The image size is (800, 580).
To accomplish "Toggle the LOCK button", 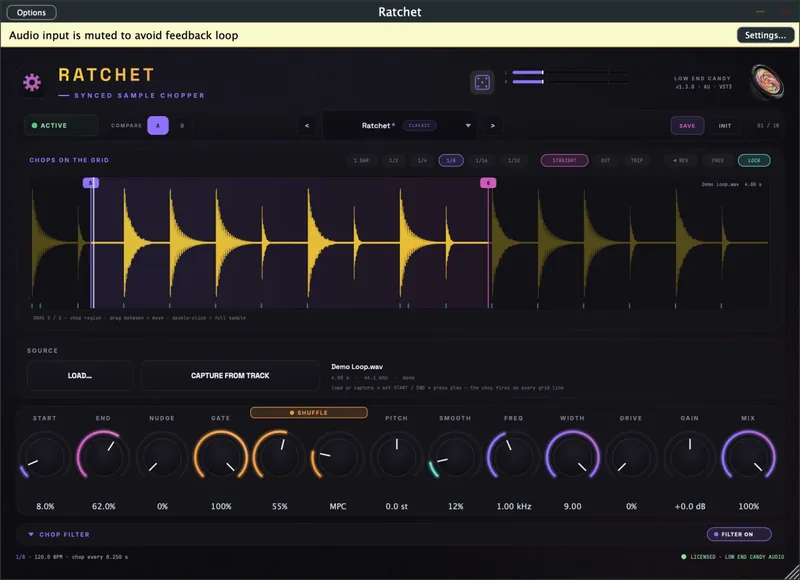I will click(754, 160).
